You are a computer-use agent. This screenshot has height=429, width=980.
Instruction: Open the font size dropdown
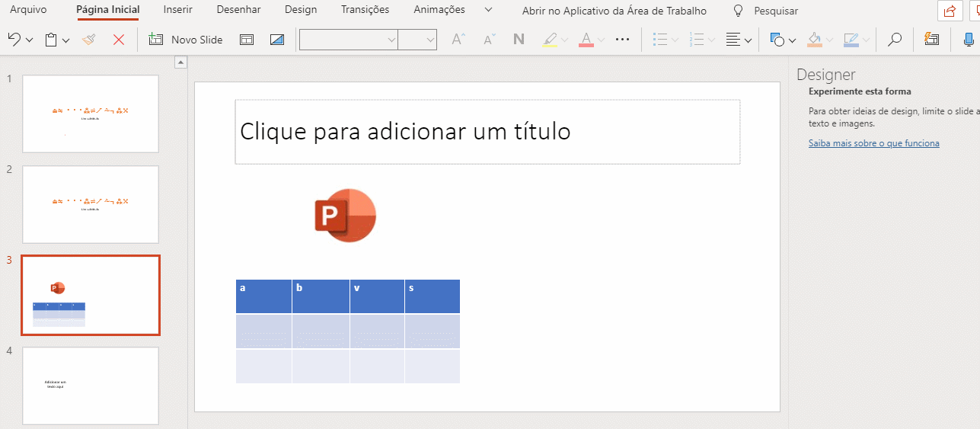417,40
